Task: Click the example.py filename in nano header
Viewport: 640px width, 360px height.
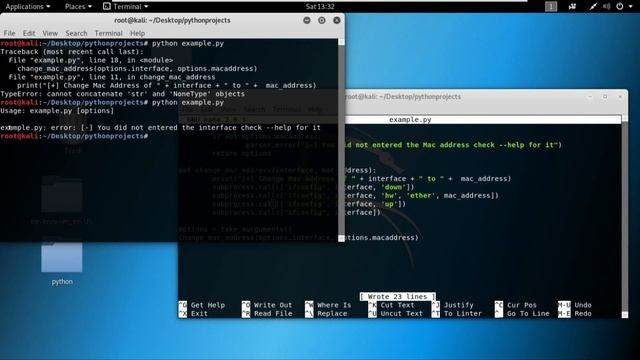Action: point(410,120)
